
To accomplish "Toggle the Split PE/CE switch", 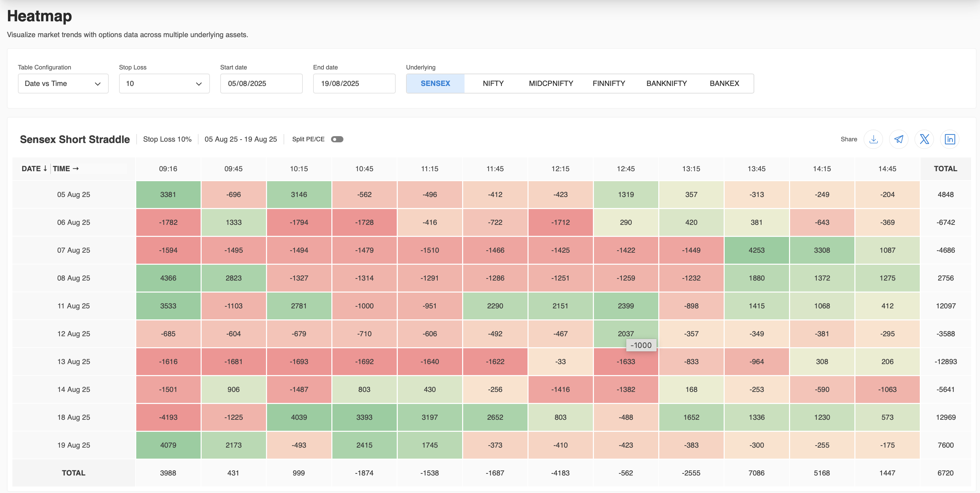I will [x=337, y=139].
